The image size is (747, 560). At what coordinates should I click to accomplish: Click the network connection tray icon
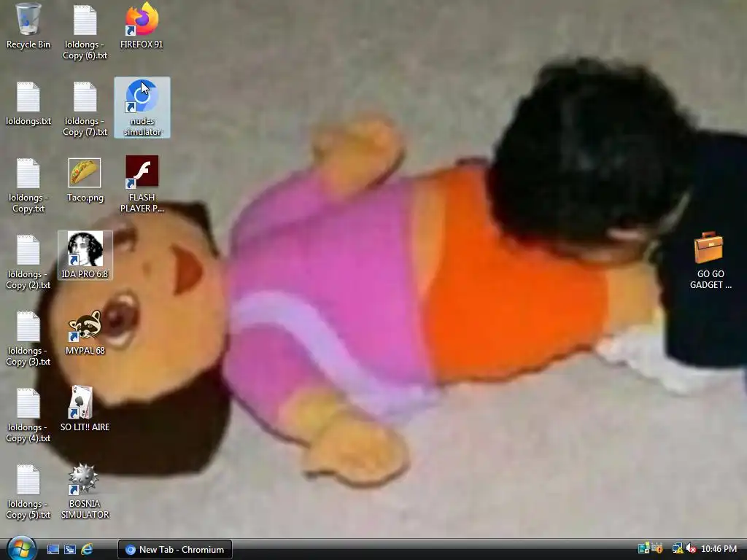677,549
